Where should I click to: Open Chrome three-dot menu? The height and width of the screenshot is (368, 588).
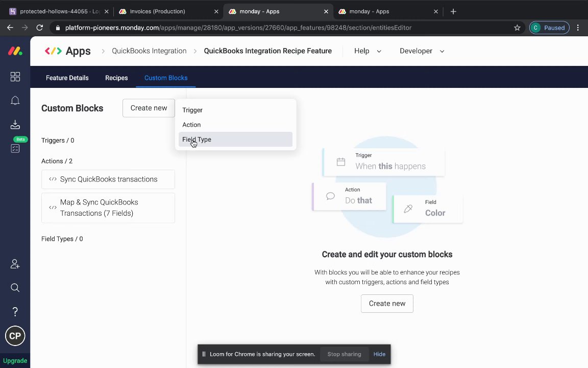click(578, 28)
